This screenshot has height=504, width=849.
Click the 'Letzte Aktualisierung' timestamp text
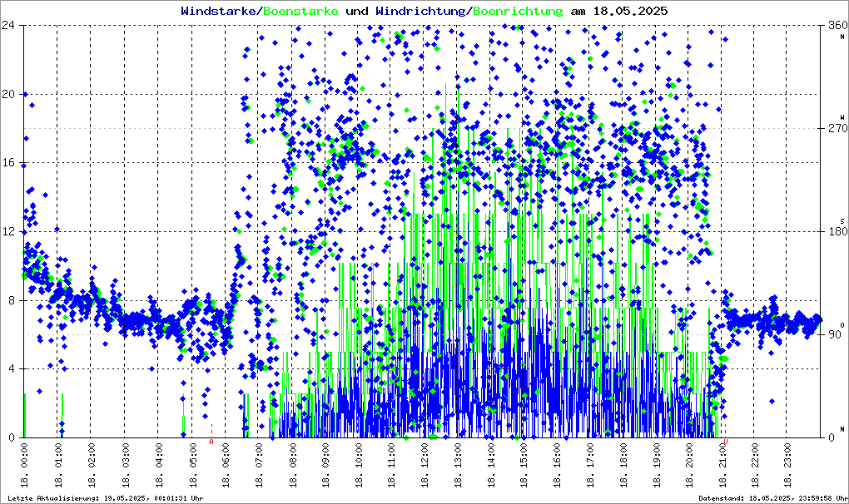[x=106, y=498]
